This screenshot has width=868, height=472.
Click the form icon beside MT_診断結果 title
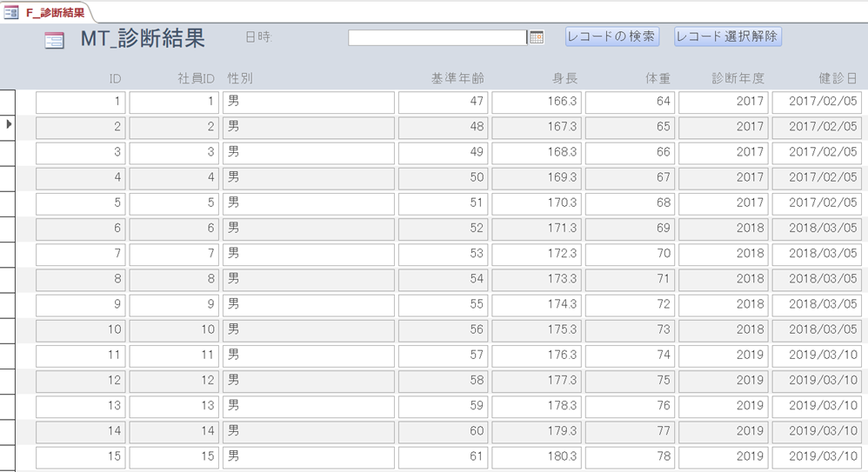coord(54,40)
